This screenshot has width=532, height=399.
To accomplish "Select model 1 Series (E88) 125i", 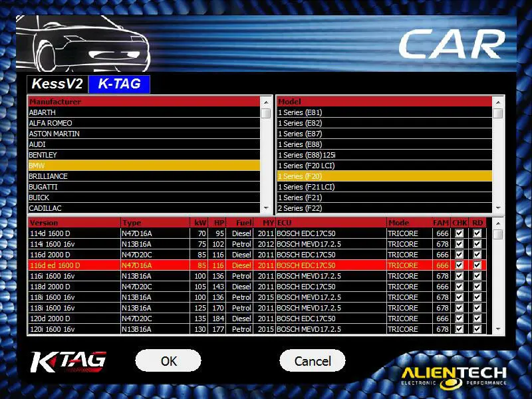I will point(384,155).
